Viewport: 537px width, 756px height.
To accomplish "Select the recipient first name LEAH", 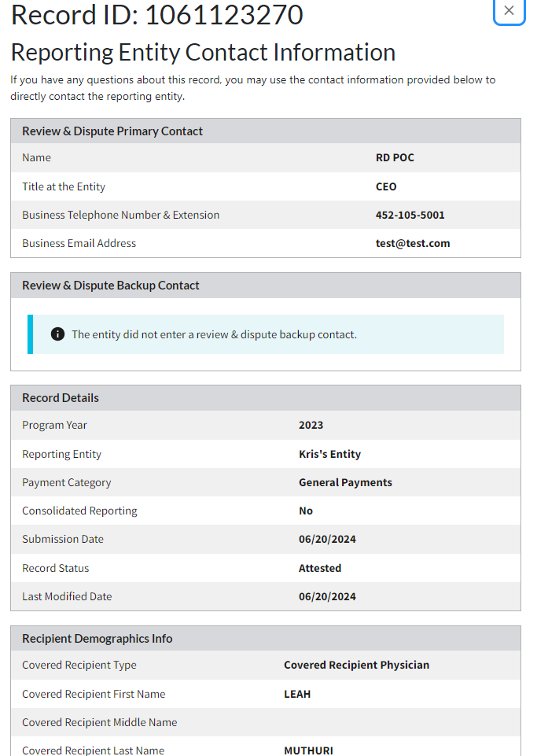I will 297,694.
